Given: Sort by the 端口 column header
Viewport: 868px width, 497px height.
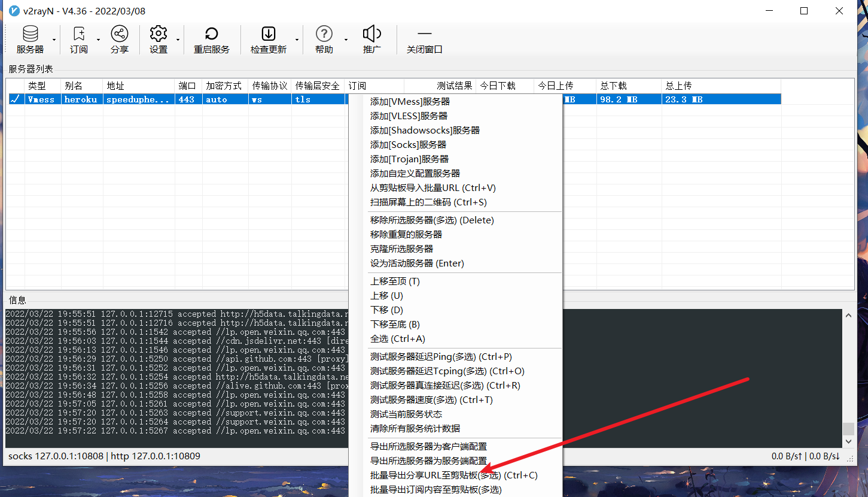Looking at the screenshot, I should (x=189, y=86).
